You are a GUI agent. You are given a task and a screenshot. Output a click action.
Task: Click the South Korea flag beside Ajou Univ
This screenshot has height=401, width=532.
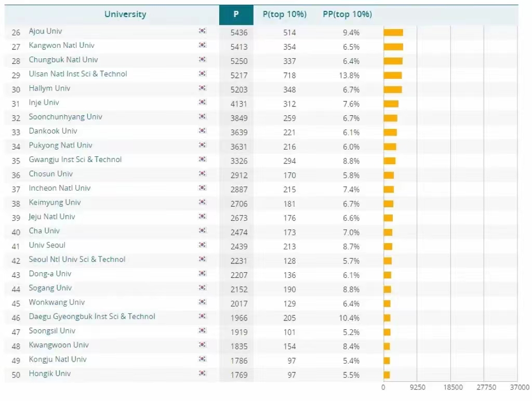(203, 31)
